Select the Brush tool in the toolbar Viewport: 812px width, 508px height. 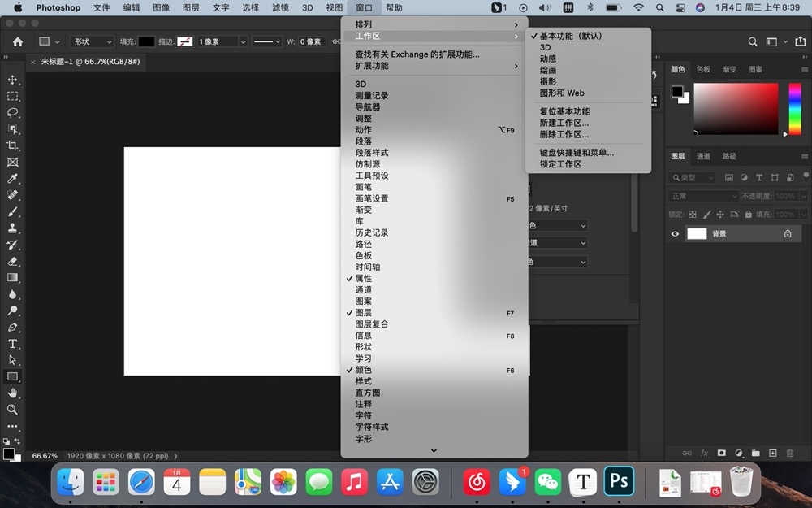tap(12, 212)
